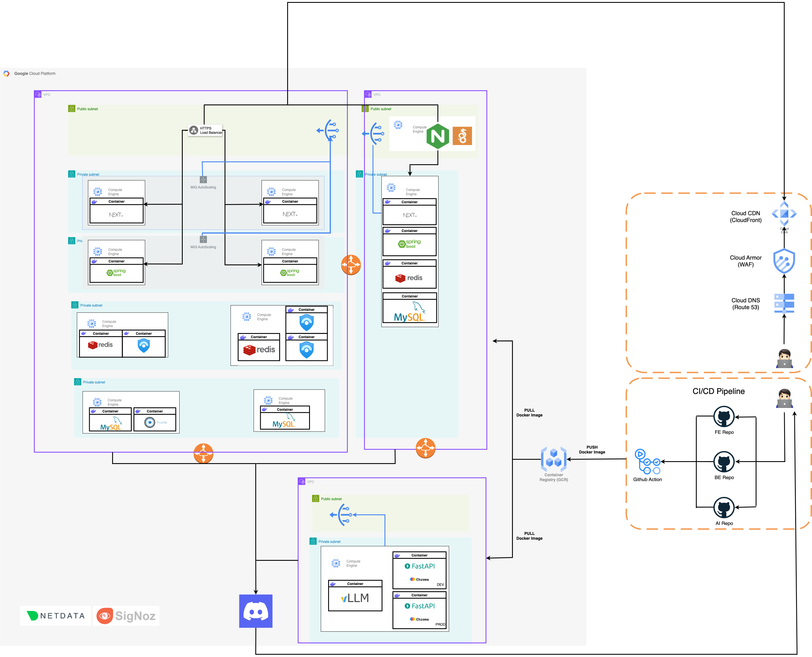
Task: Select the AI Repo GitHub icon
Action: pyautogui.click(x=723, y=508)
